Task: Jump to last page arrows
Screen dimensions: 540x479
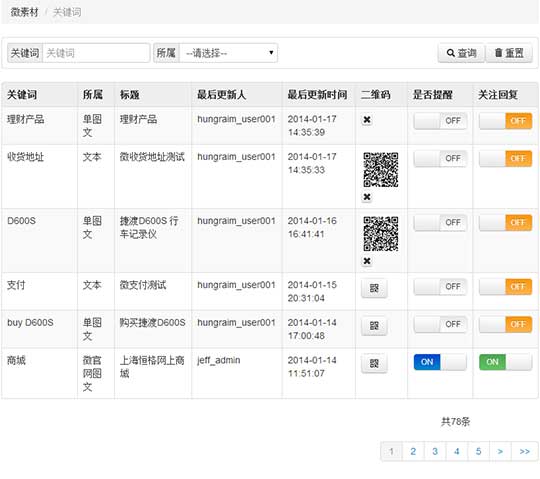Action: pyautogui.click(x=525, y=451)
